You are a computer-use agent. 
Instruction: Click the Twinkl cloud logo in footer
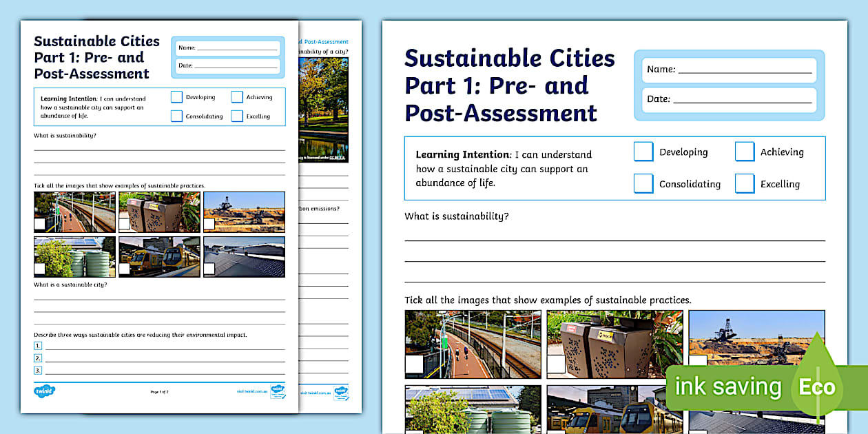point(43,391)
